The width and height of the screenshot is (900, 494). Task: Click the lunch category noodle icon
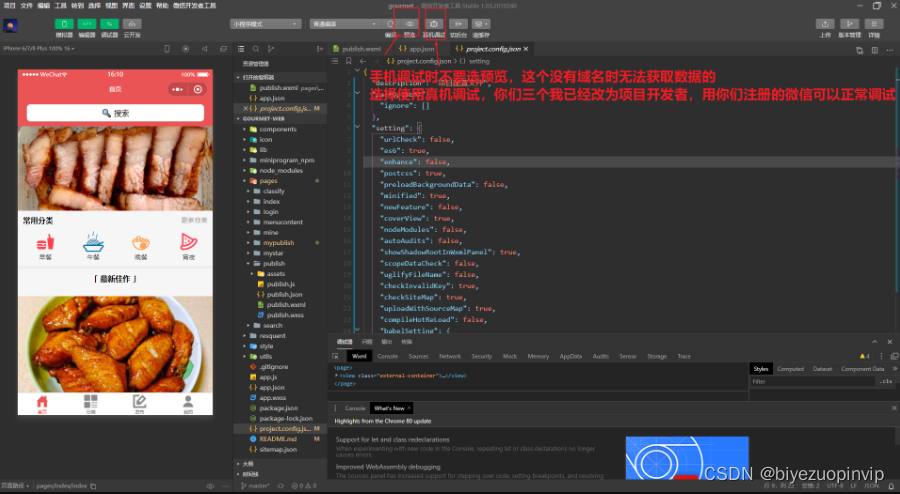(93, 243)
